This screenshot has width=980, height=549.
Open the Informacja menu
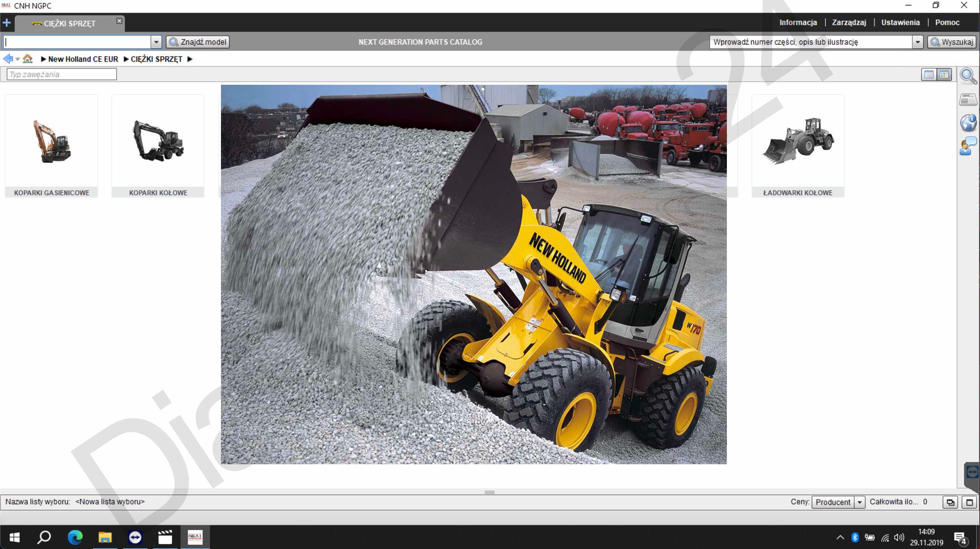(798, 22)
